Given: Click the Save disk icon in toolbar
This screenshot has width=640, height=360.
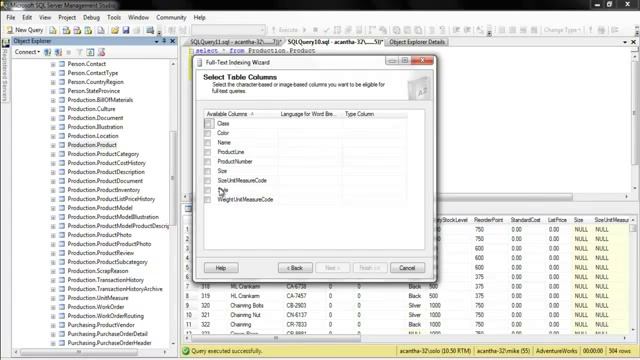Looking at the screenshot, I should tap(126, 30).
